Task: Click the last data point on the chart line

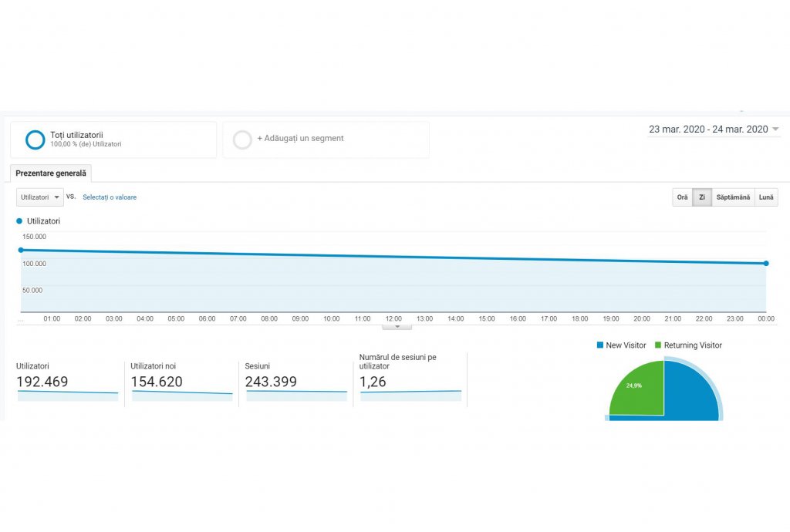Action: (766, 264)
